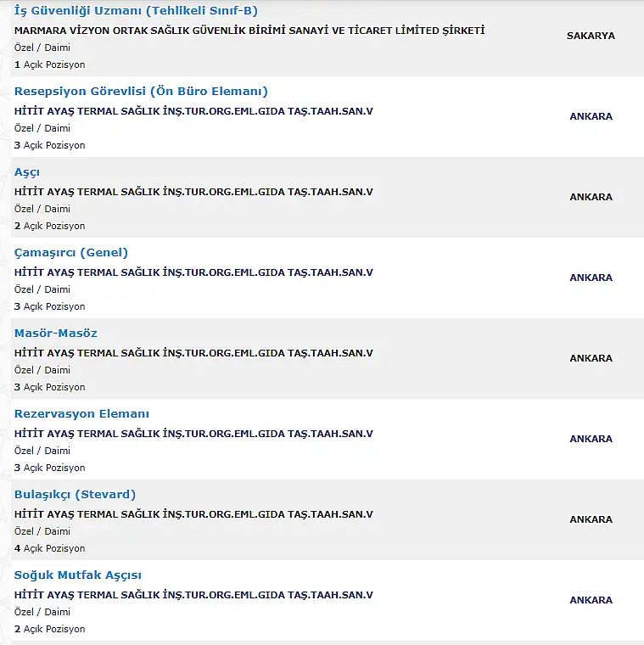
Task: Click HİTİT AYAŞ TERMAL employer under Çamaşırcı
Action: (193, 272)
